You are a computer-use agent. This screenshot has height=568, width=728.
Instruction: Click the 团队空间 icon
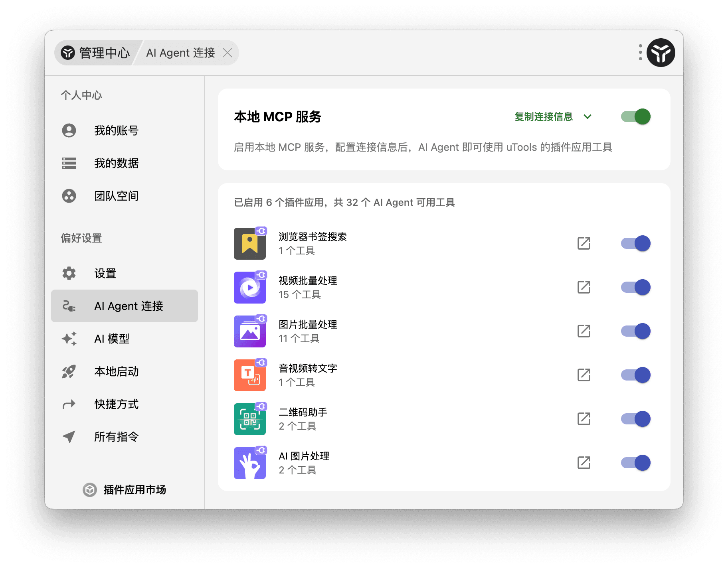[69, 195]
